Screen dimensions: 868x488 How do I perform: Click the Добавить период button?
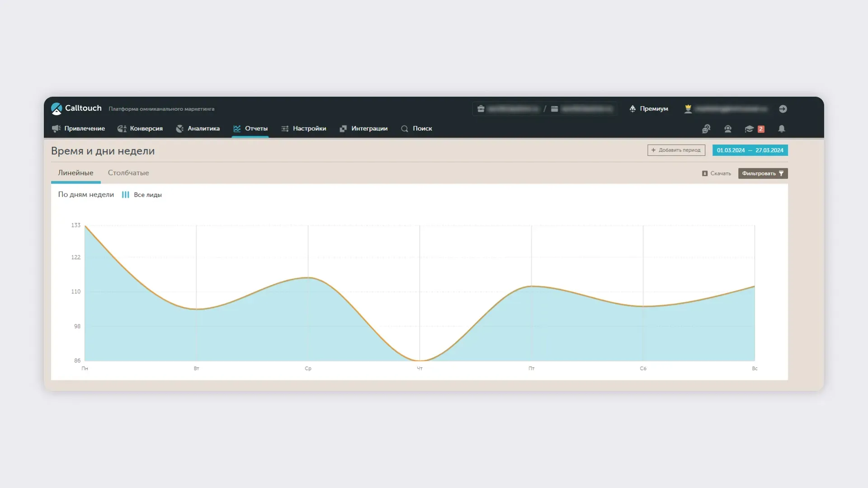tap(676, 150)
